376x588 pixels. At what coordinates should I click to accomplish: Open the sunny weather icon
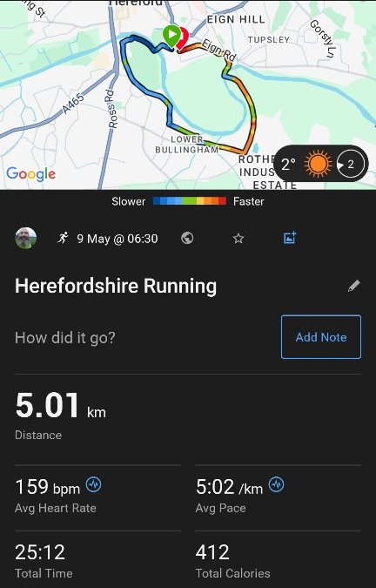318,164
